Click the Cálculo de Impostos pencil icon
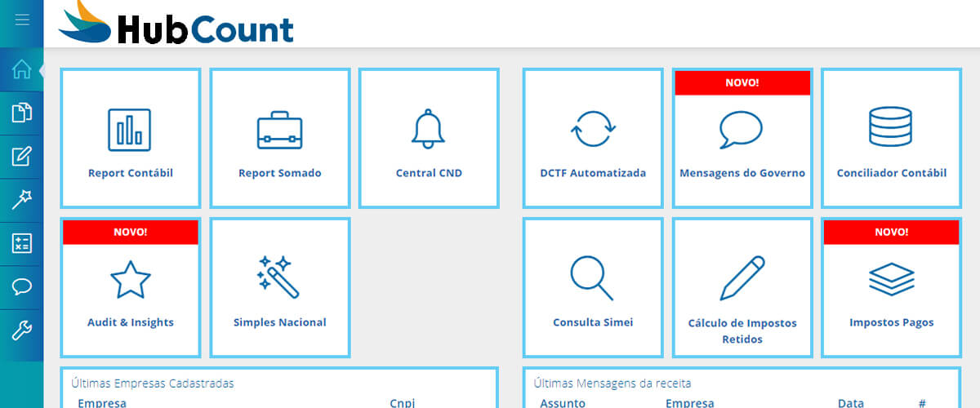The height and width of the screenshot is (408, 980). tap(742, 278)
